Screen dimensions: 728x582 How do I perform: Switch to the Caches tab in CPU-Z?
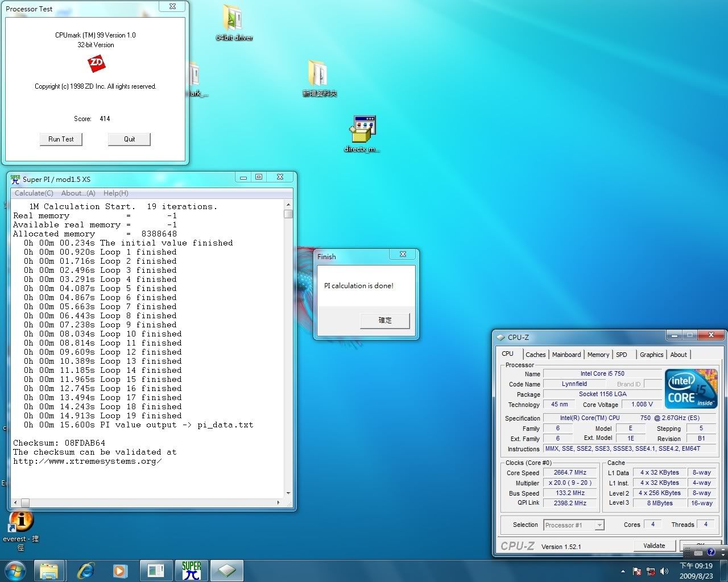tap(535, 355)
